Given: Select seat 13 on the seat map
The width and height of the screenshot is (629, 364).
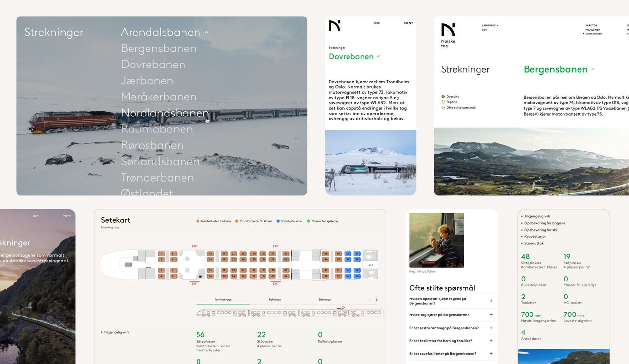Looking at the screenshot, I should click(210, 254).
